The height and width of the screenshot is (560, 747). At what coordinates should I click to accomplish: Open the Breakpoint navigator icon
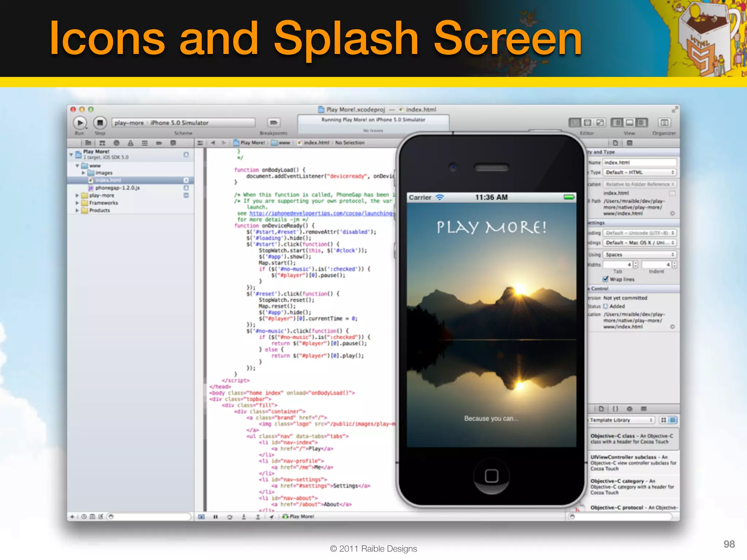click(159, 143)
